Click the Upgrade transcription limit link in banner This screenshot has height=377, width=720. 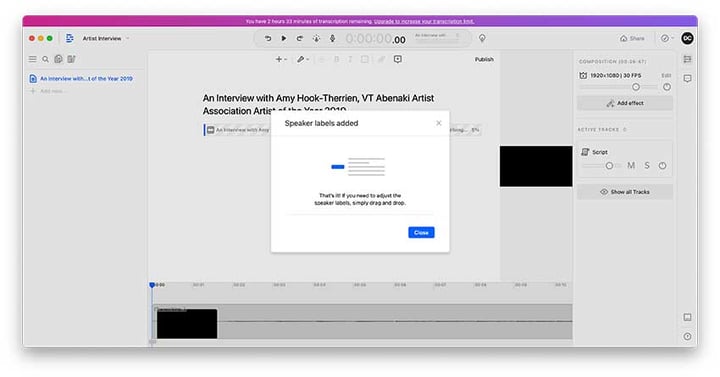[424, 21]
